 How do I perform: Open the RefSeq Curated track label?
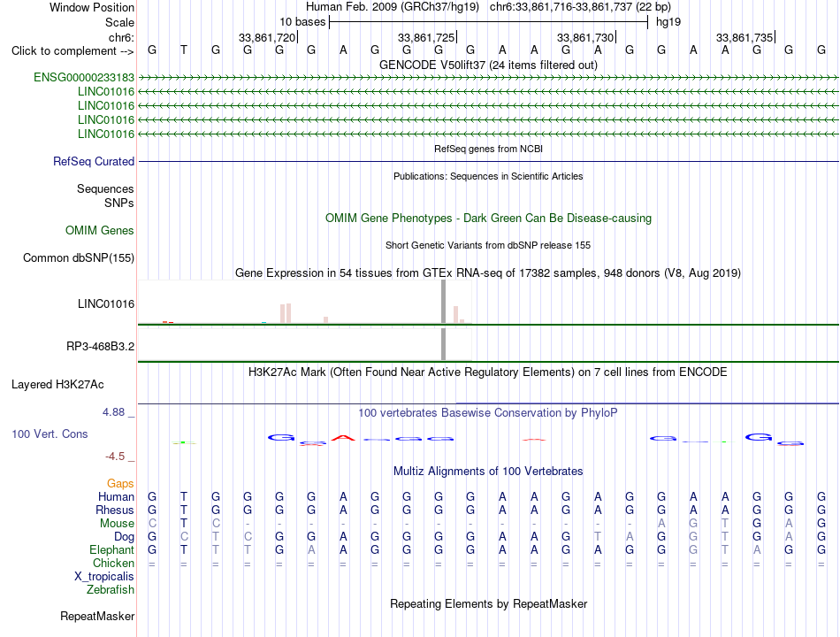93,161
